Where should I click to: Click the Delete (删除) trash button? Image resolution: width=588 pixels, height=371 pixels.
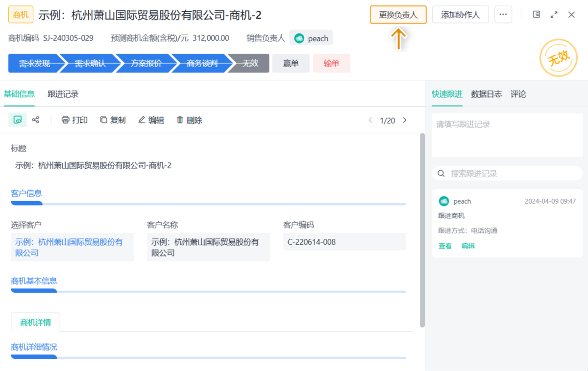(189, 120)
